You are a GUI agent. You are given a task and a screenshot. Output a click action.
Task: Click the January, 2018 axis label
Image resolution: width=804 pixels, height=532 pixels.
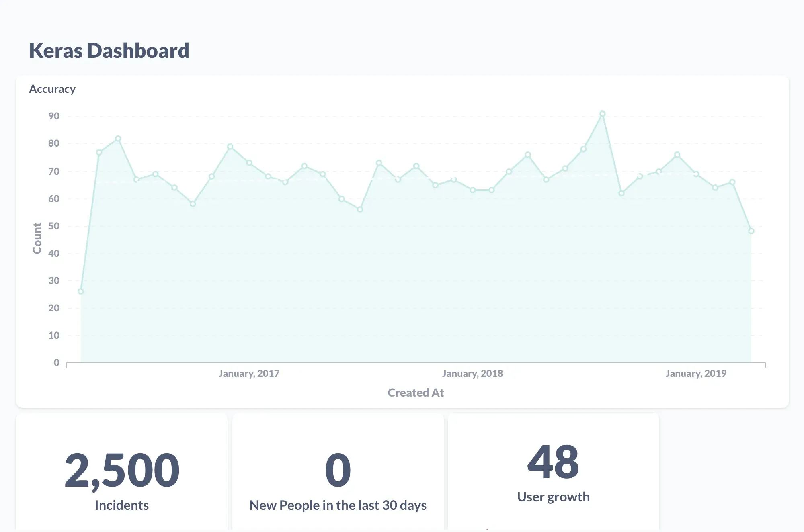(472, 374)
